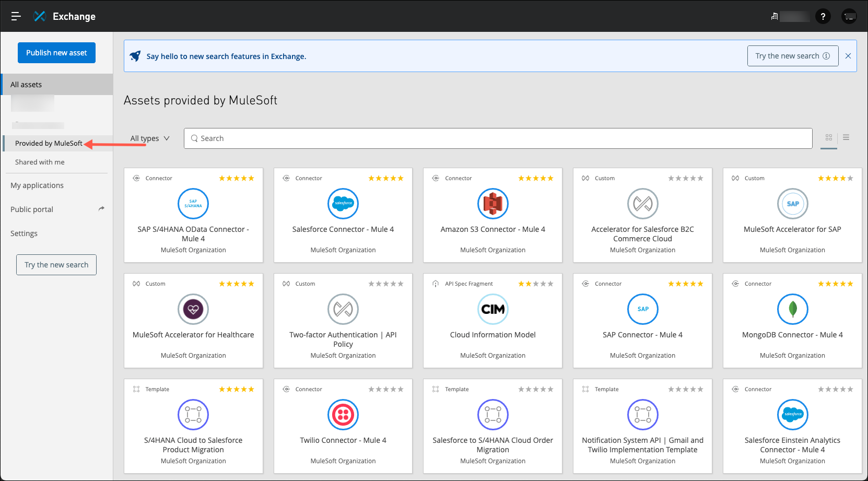Viewport: 868px width, 481px height.
Task: Click star rating on Salesforce Connector card
Action: [x=386, y=178]
